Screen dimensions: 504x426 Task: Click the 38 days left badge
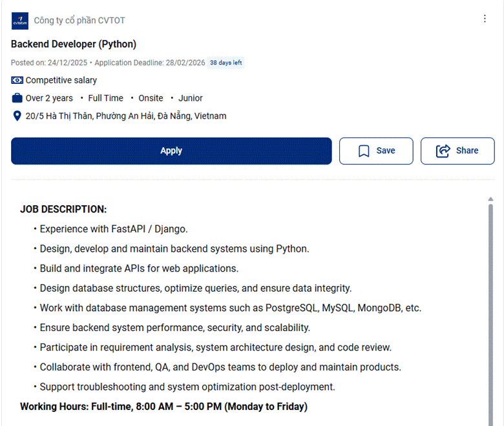(226, 63)
